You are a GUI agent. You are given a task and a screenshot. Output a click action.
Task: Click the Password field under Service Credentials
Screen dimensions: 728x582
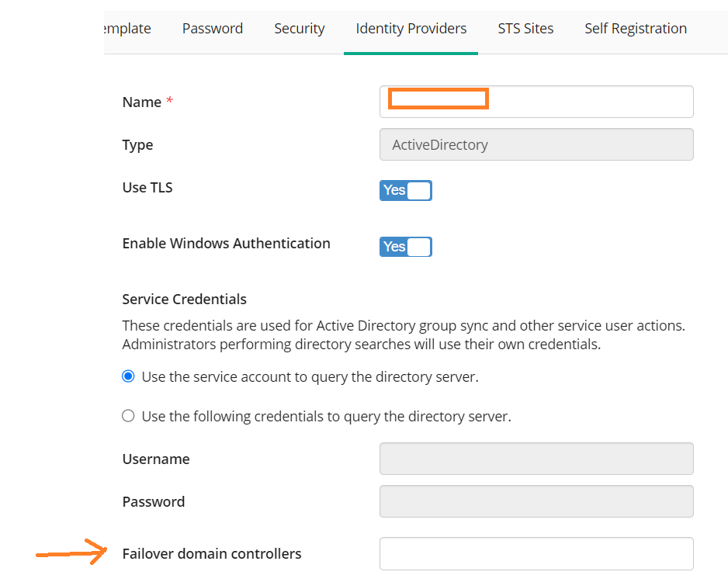coord(536,501)
